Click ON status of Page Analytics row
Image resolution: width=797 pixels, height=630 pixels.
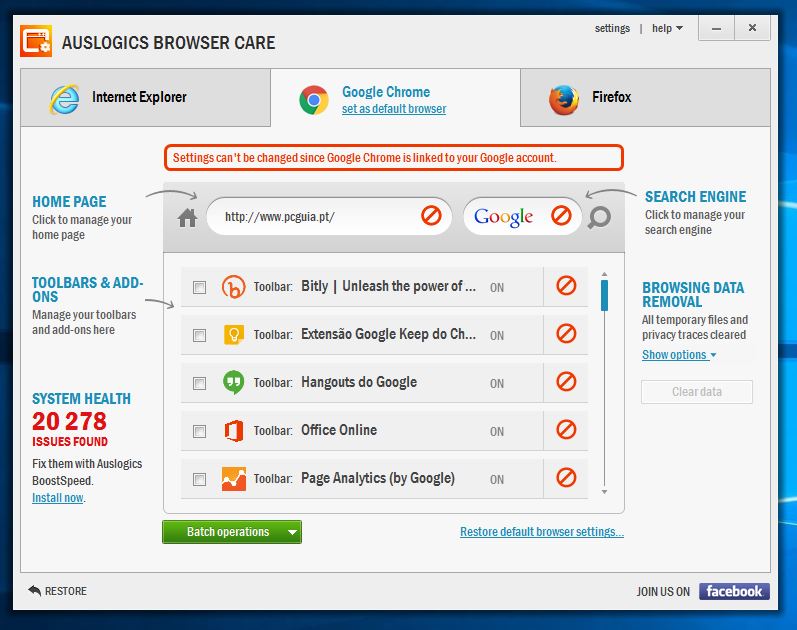point(497,480)
